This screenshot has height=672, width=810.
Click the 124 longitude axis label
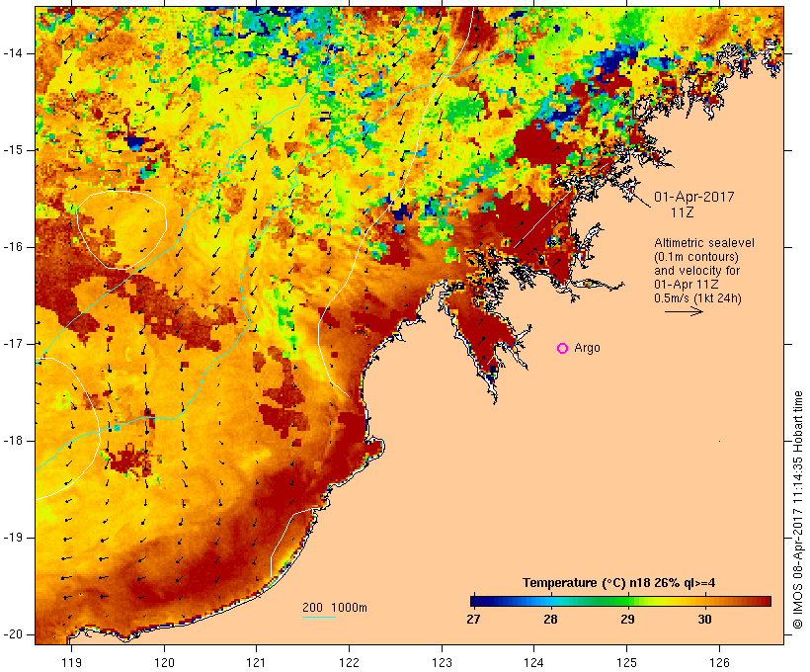534,662
